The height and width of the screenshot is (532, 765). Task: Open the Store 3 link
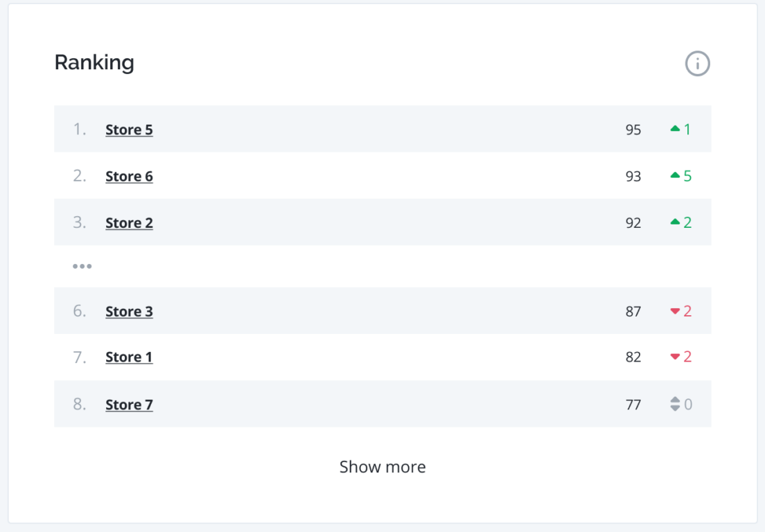[130, 312]
